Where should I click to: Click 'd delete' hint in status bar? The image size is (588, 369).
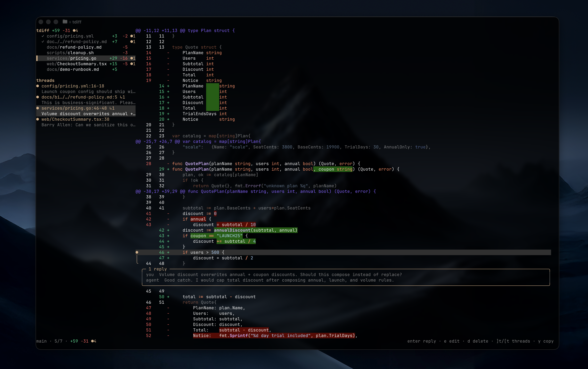[x=478, y=341]
